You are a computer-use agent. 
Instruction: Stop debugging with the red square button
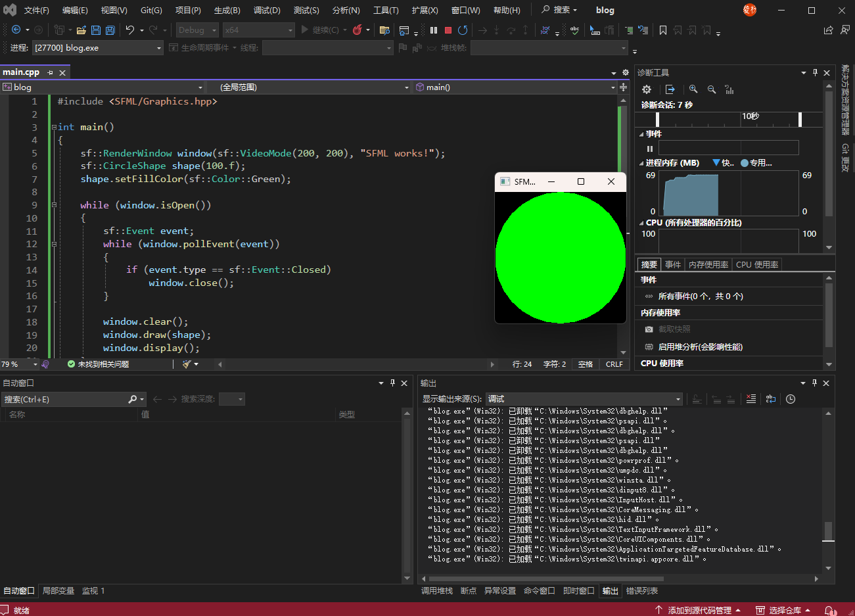(x=448, y=30)
